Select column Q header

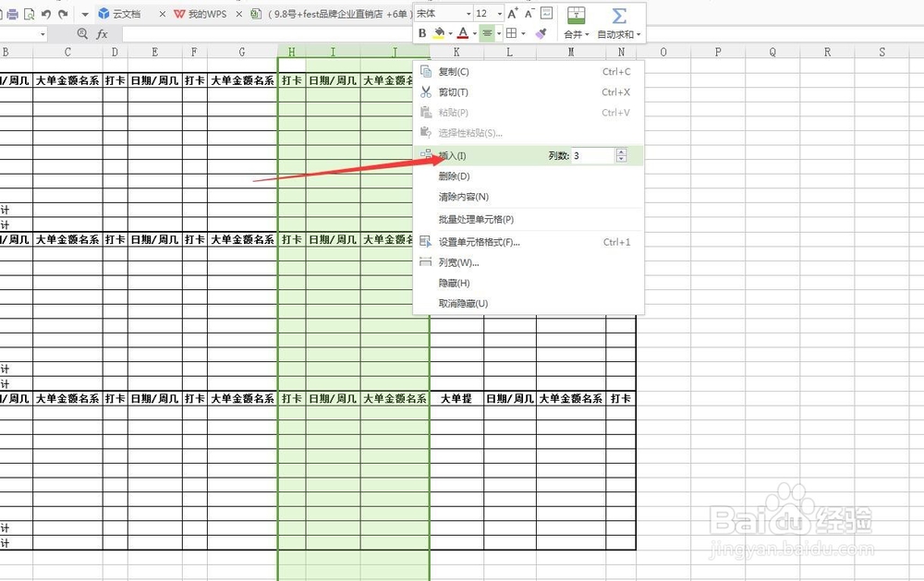click(x=772, y=52)
